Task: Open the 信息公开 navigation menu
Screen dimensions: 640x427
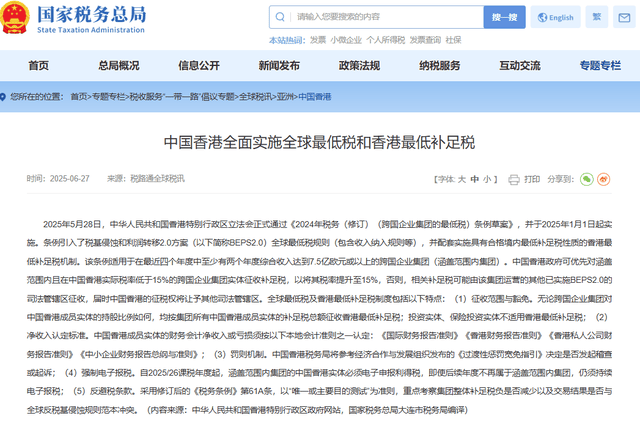Action: [x=199, y=65]
